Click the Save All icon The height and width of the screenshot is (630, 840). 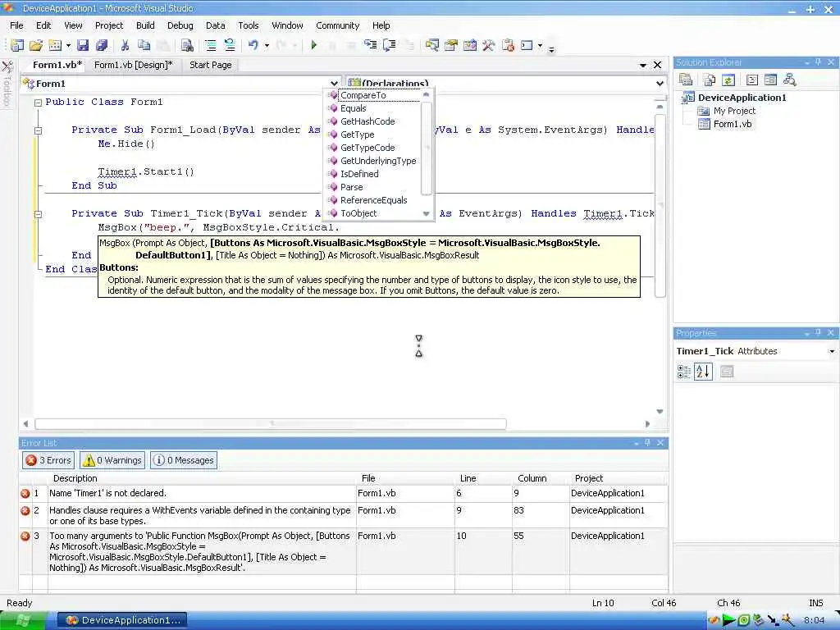point(101,46)
